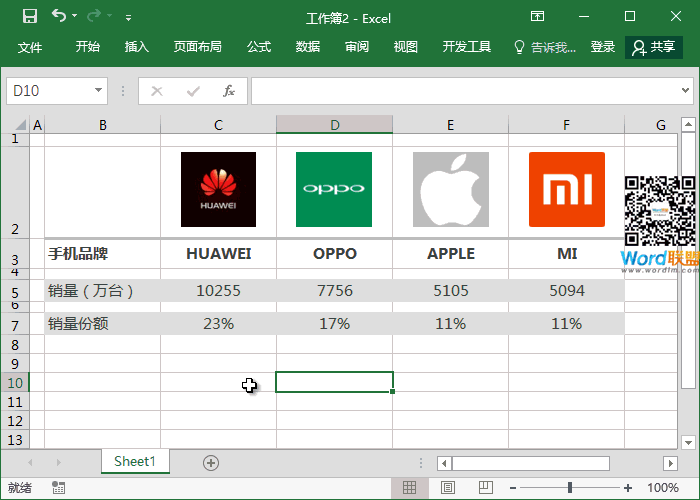Viewport: 700px width, 500px height.
Task: Select cell with value 5105
Action: tap(450, 291)
